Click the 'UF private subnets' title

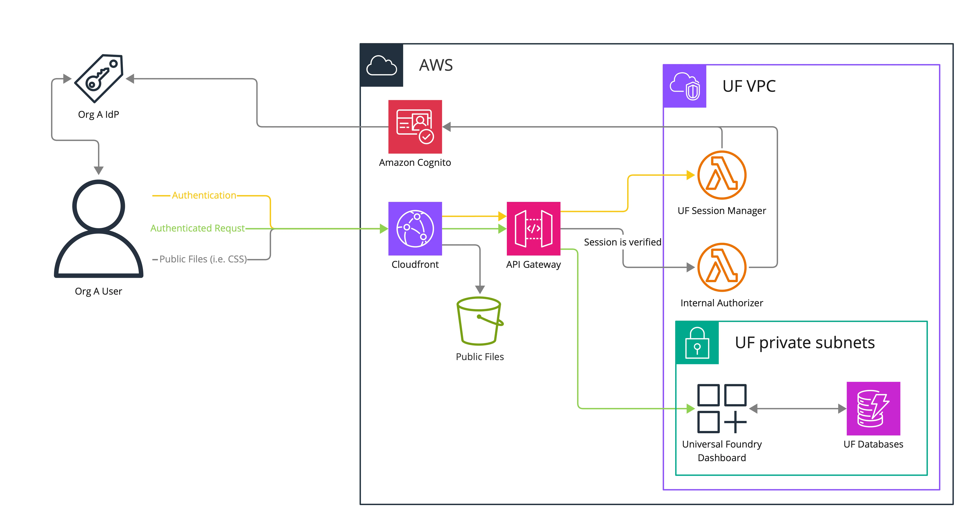click(x=805, y=343)
